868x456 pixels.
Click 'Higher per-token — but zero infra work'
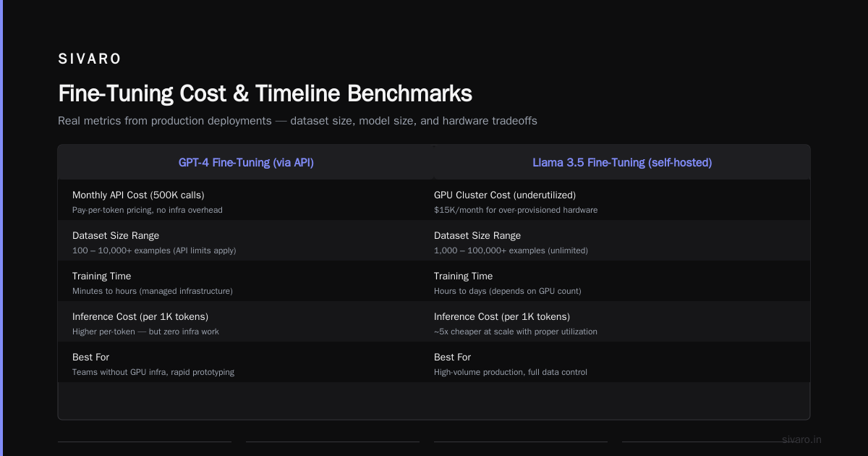point(145,332)
